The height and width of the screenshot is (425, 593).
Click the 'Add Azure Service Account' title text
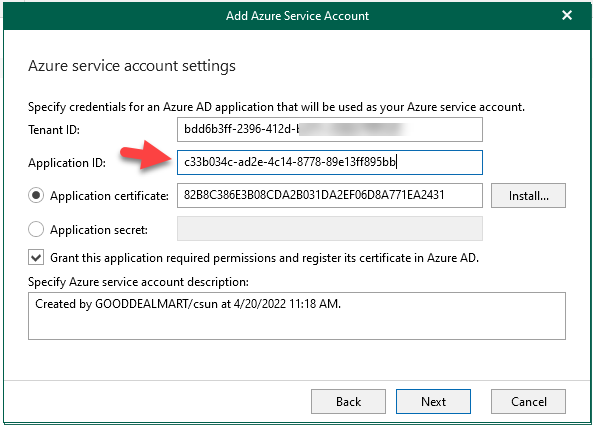tap(297, 16)
